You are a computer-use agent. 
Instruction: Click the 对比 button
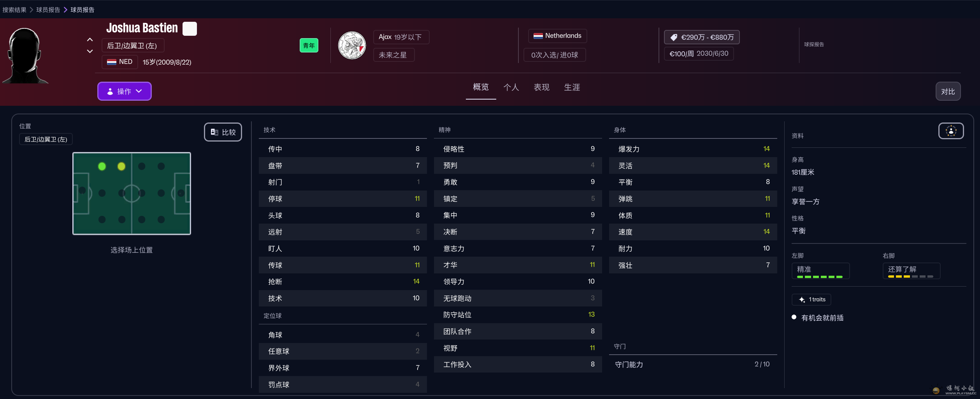tap(948, 91)
